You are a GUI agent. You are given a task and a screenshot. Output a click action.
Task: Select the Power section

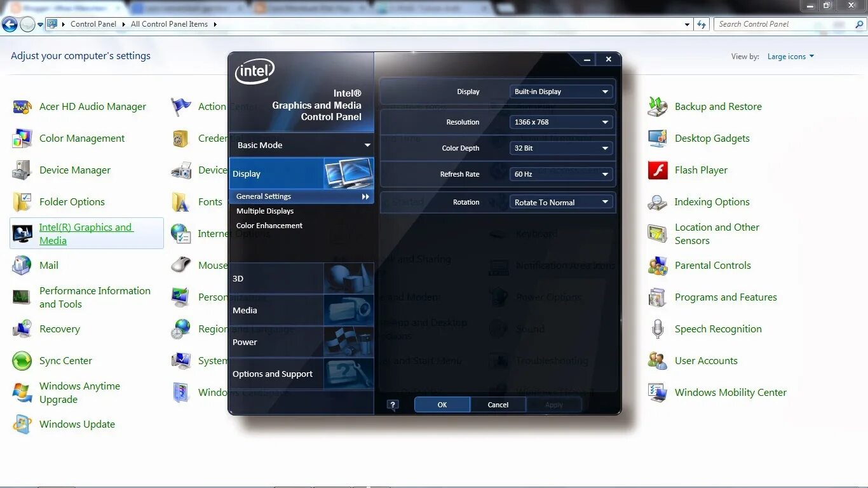point(302,342)
